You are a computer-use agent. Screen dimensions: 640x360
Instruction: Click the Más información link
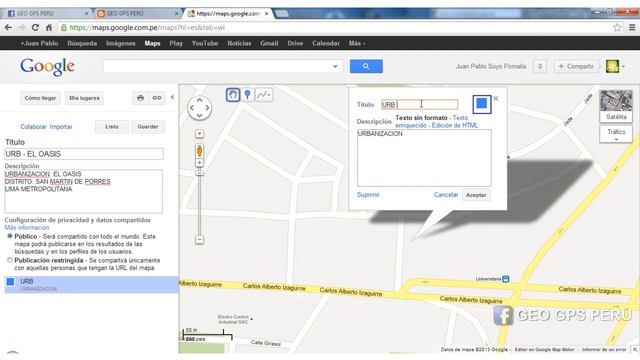point(27,227)
